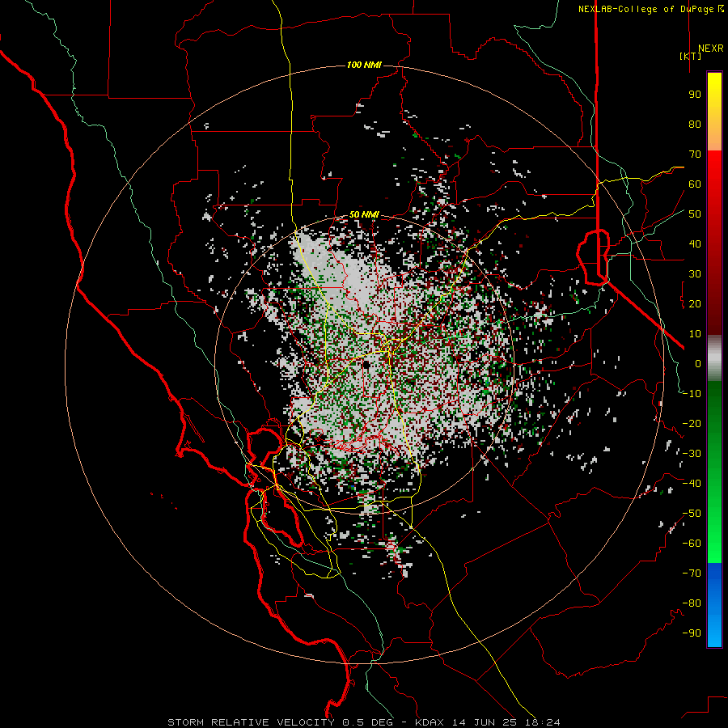
Task: Click the -70 knot scale value
Action: [x=692, y=574]
